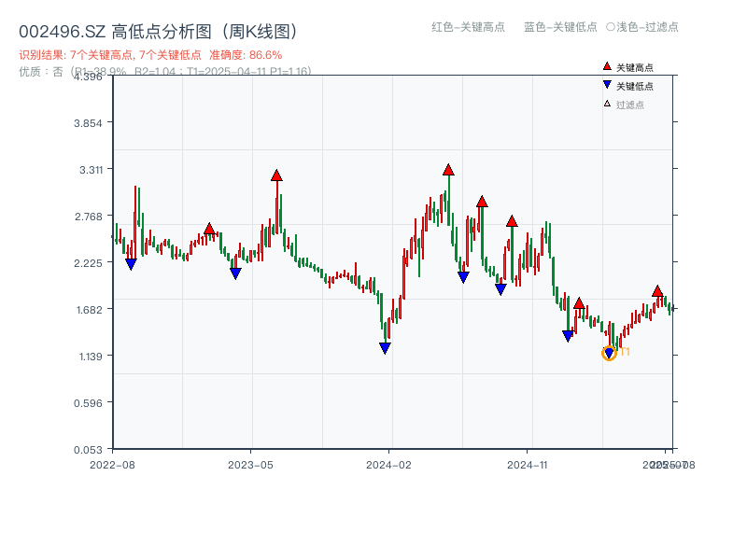Click the 2024-11 x-axis date label
Viewport: 747px width, 560px height.
point(529,464)
